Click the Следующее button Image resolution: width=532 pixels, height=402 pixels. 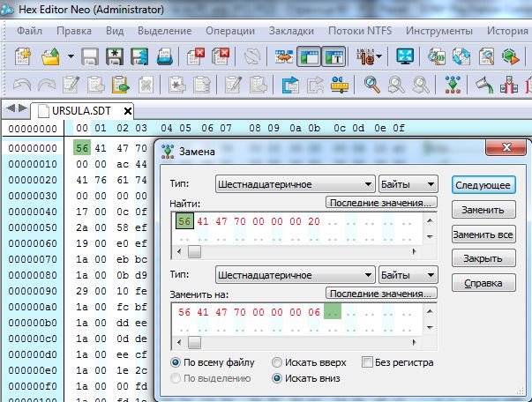click(483, 185)
